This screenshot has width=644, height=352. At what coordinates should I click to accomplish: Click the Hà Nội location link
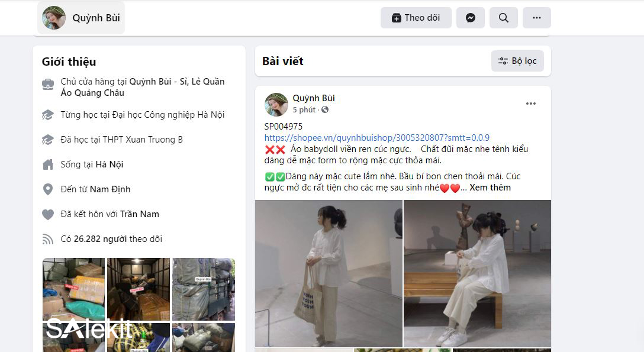click(x=110, y=164)
